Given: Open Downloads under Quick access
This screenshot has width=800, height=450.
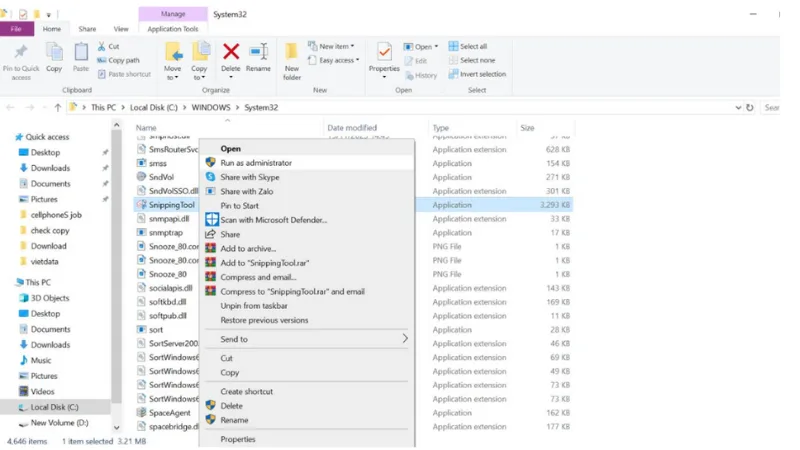Looking at the screenshot, I should 50,168.
